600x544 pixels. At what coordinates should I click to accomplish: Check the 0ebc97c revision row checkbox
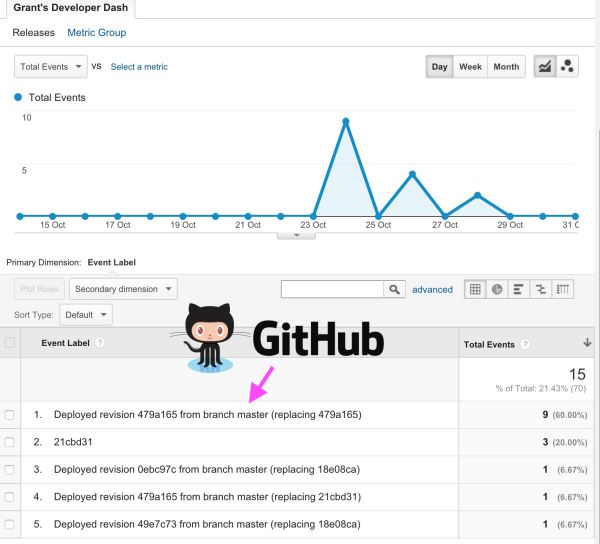click(x=9, y=469)
